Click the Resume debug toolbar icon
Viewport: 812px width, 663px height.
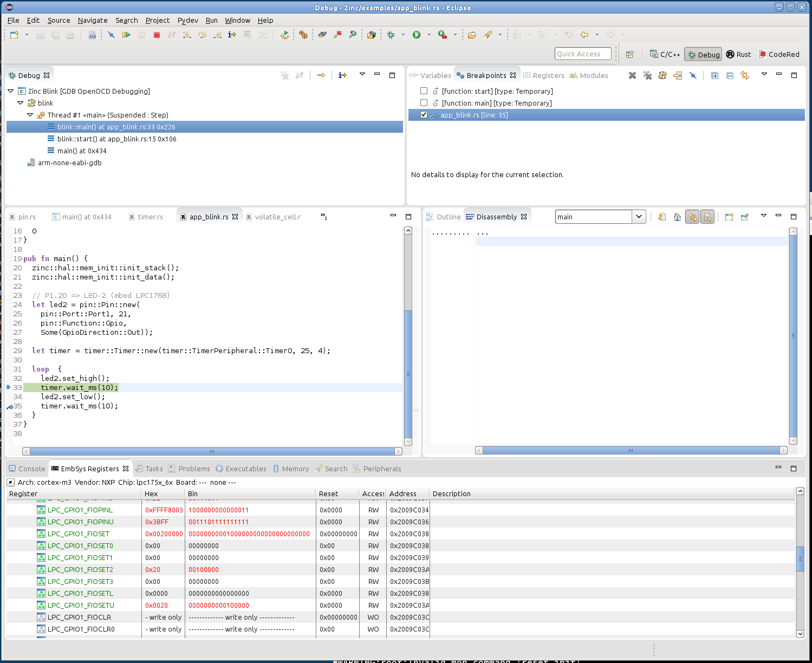[x=126, y=35]
